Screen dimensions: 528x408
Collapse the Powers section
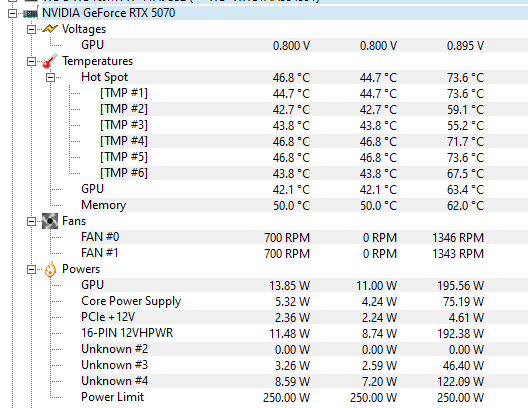click(31, 269)
